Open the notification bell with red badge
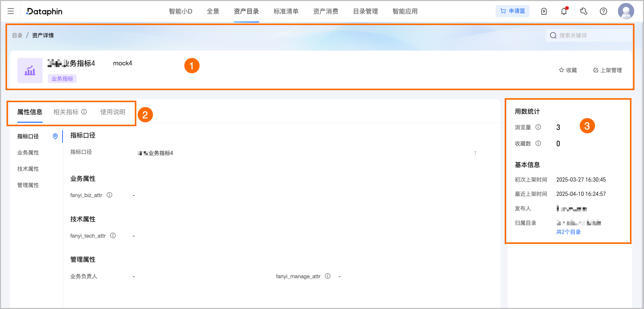This screenshot has width=644, height=309. click(564, 11)
